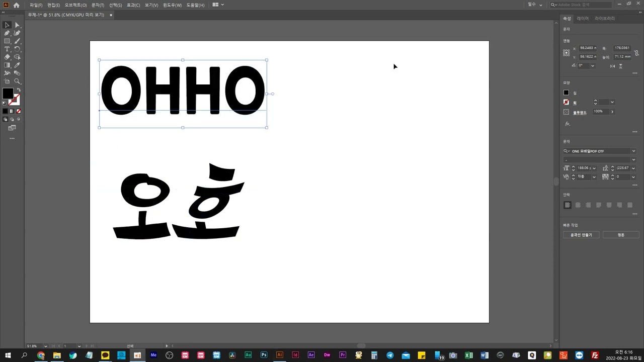The width and height of the screenshot is (644, 362).
Task: Select the Rotate tool
Action: click(x=17, y=49)
